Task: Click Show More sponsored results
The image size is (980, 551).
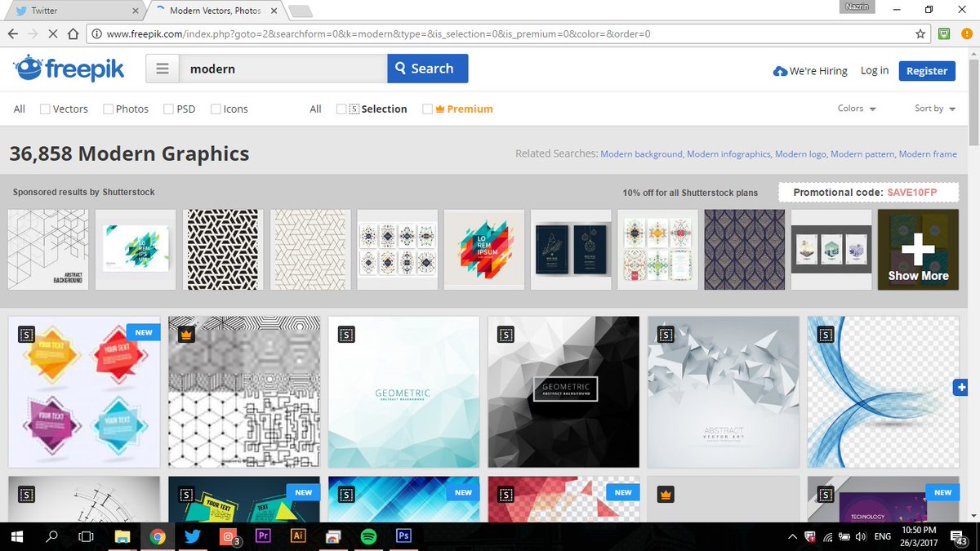Action: [x=918, y=250]
